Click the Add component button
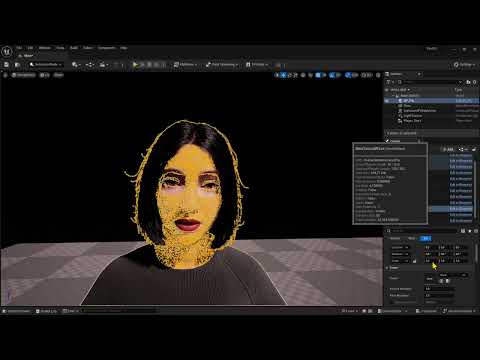This screenshot has width=480, height=360. [449, 149]
